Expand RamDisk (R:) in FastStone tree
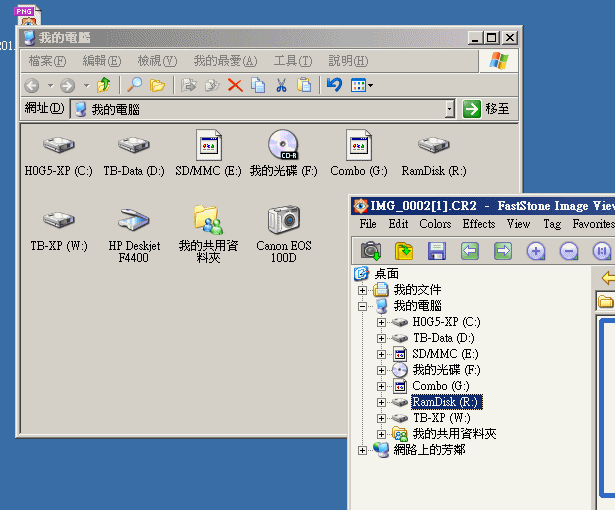This screenshot has width=615, height=510. tap(381, 402)
